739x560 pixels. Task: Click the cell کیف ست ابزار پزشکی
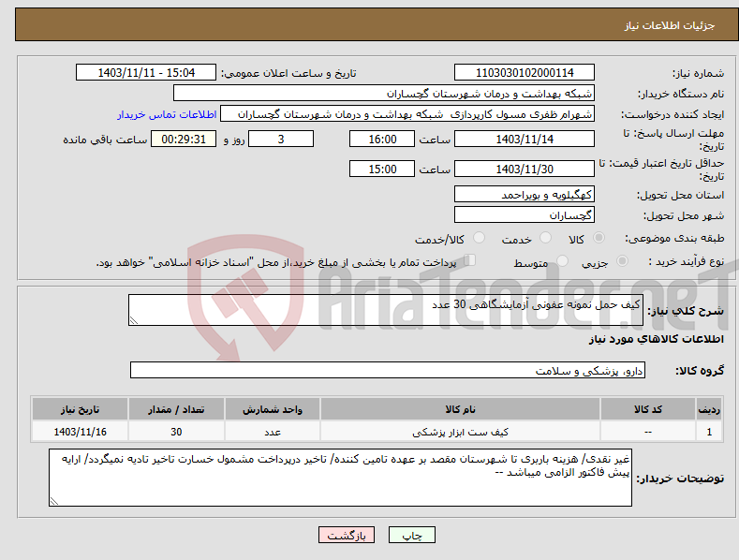460,432
